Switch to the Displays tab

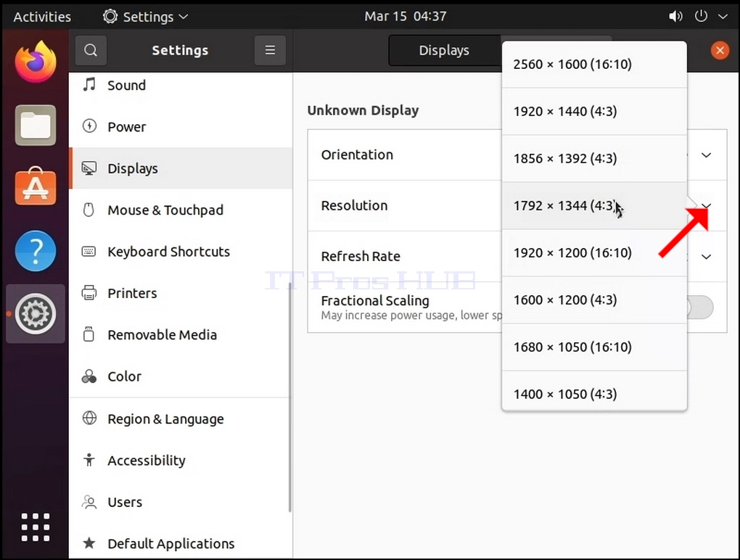pos(444,51)
